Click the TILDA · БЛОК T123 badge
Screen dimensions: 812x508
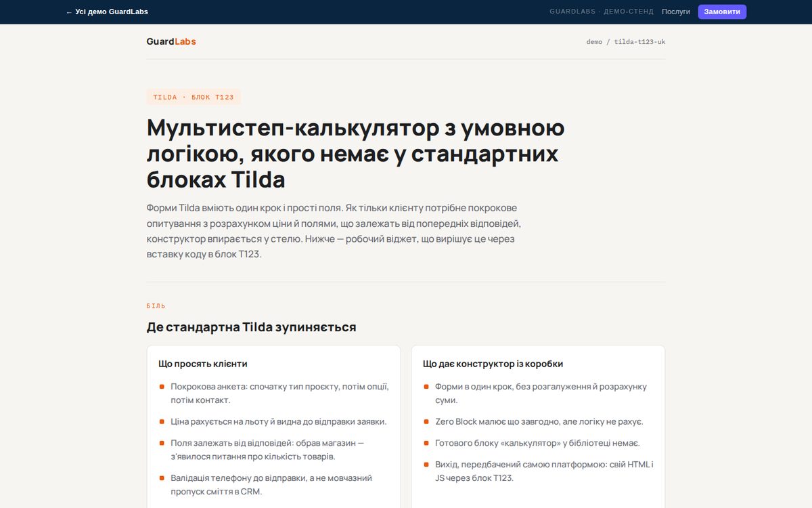click(x=194, y=97)
